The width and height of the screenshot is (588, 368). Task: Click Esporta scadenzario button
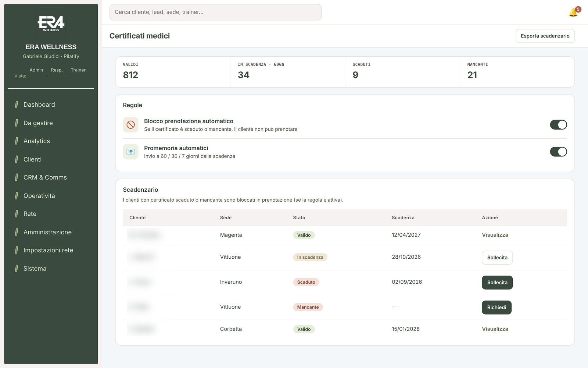[x=545, y=36]
